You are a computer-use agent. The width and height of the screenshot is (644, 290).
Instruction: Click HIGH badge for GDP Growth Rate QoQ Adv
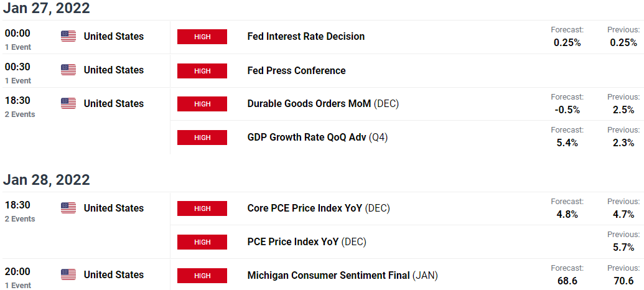(202, 137)
